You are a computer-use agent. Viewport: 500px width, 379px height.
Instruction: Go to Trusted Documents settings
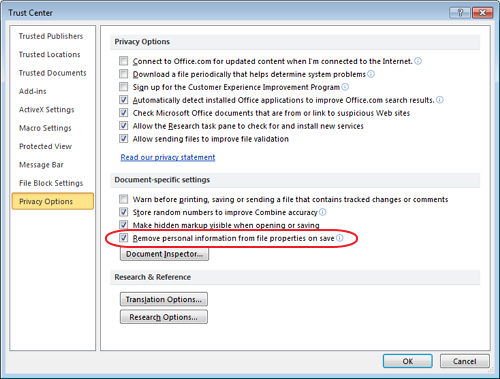coord(53,73)
